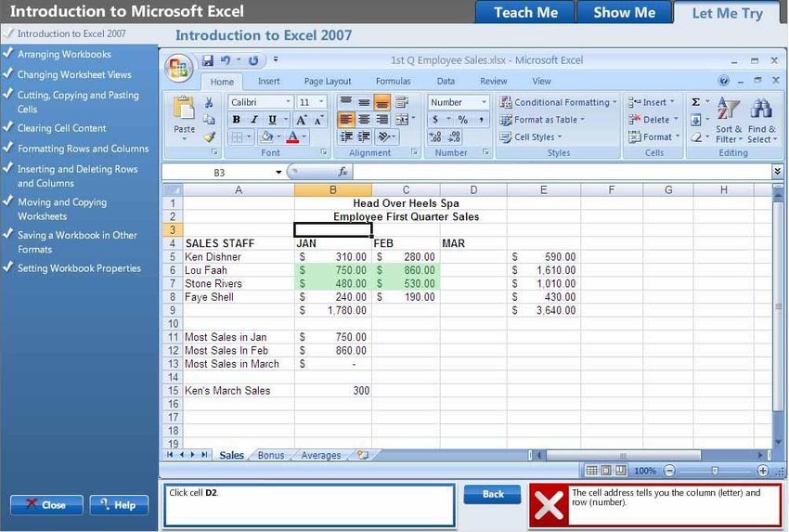Open the Number format dropdown
This screenshot has width=789, height=532.
484,102
